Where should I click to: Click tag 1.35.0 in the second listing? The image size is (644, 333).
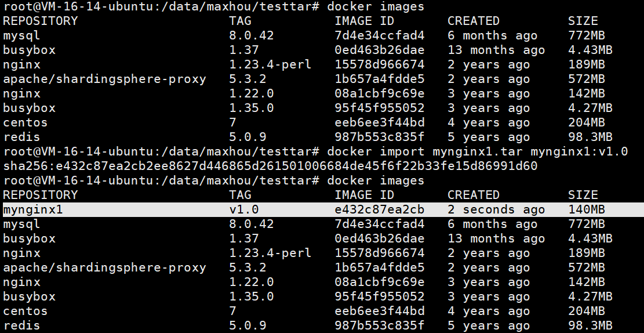[x=252, y=296]
